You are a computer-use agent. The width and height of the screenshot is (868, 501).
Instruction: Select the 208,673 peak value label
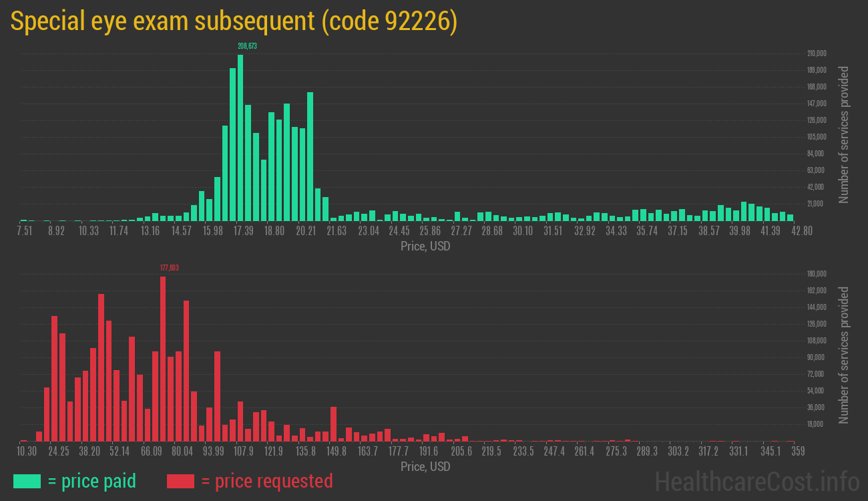click(x=247, y=46)
